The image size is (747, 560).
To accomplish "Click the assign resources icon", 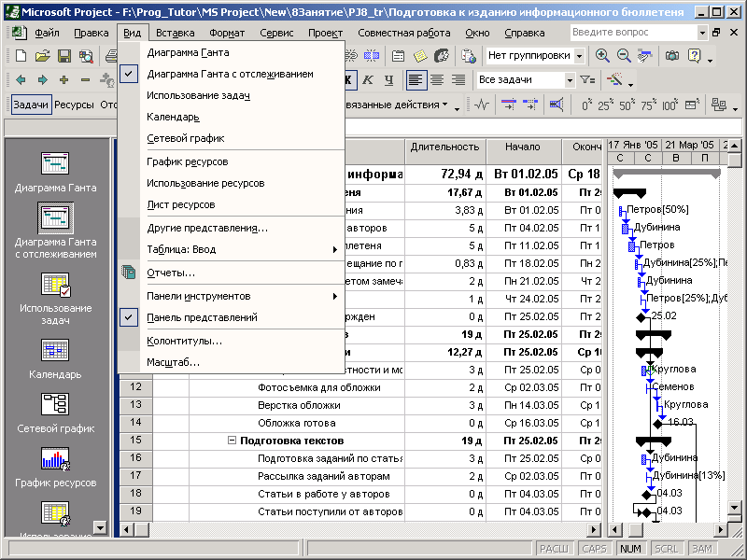I will tap(442, 56).
